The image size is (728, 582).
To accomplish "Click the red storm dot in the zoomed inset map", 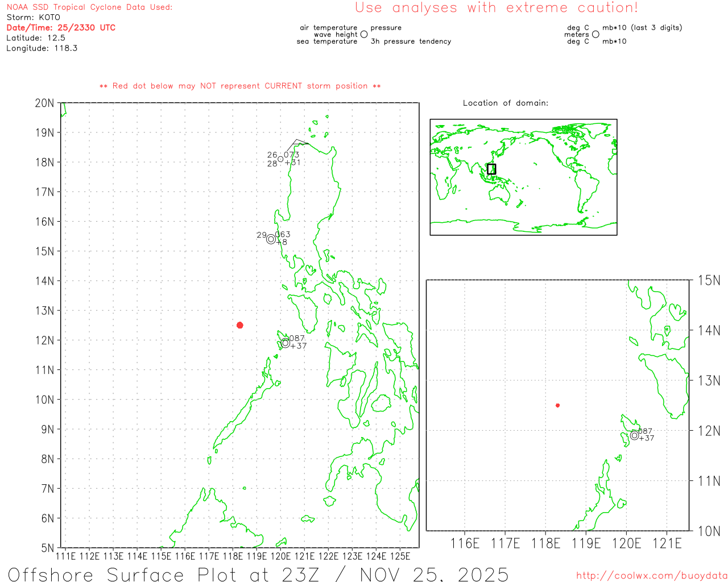I will coord(558,405).
